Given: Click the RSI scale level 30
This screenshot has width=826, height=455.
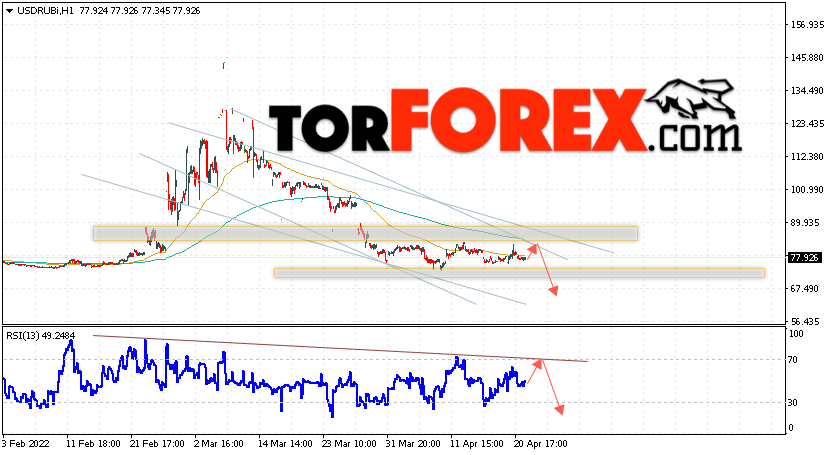Looking at the screenshot, I should (793, 403).
